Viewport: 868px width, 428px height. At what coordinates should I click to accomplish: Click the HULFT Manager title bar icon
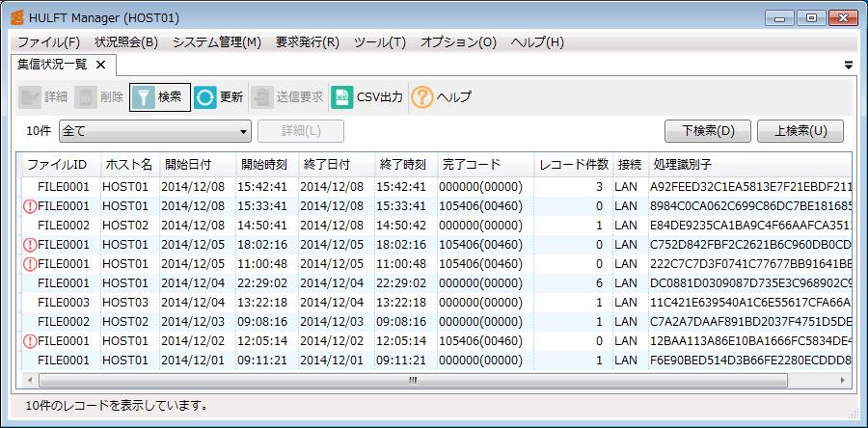[x=17, y=17]
